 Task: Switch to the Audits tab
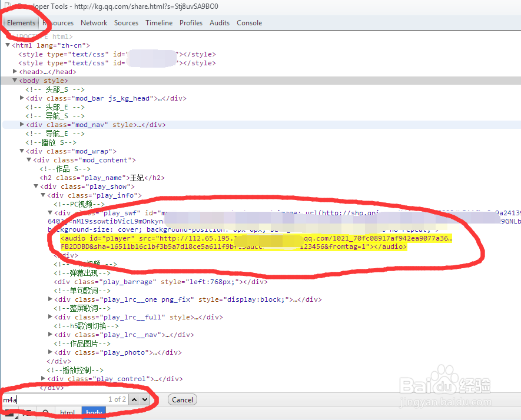click(220, 23)
